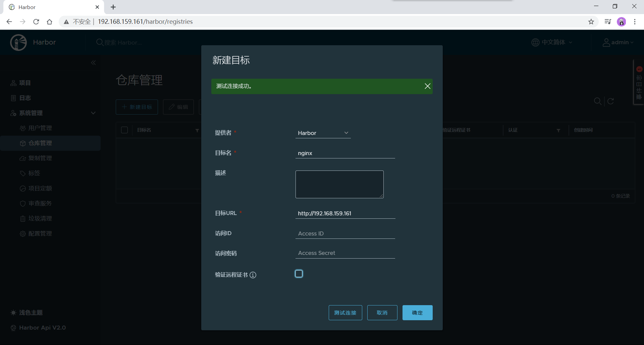The width and height of the screenshot is (644, 345).
Task: Click the New Target (新建目标) toolbar button
Action: pos(137,107)
